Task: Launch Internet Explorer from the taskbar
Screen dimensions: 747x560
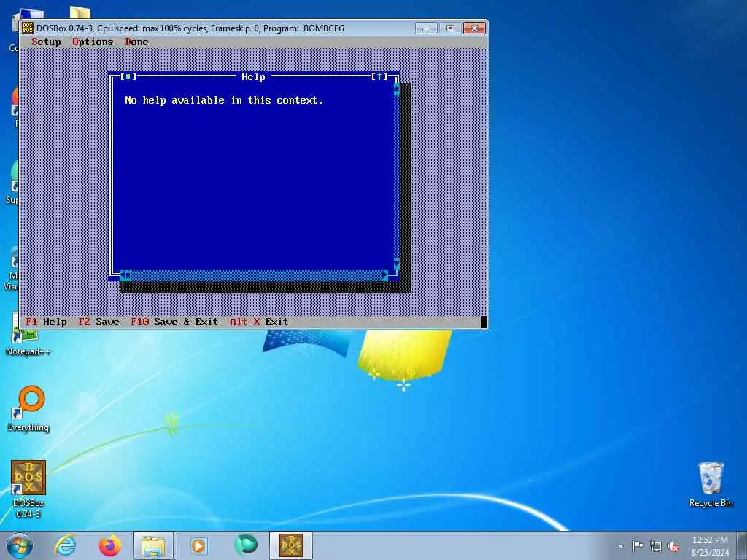Action: [65, 545]
